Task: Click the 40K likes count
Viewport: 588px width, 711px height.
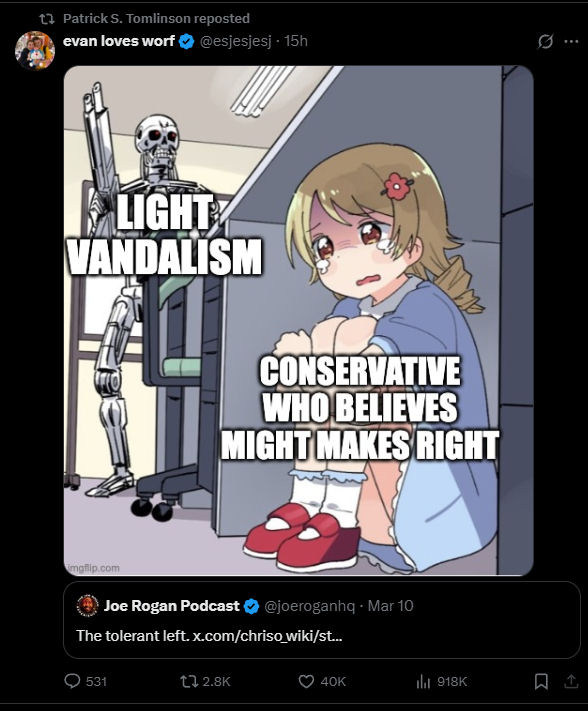Action: click(x=333, y=682)
